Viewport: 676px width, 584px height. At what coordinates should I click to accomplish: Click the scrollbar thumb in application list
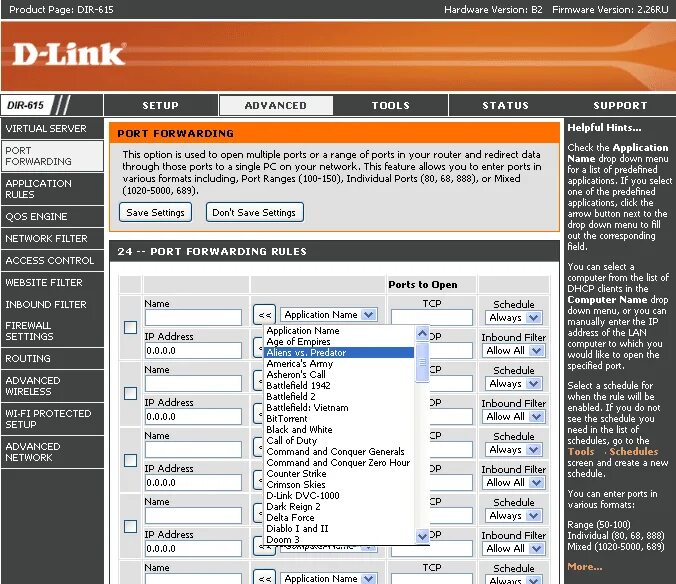pos(422,362)
